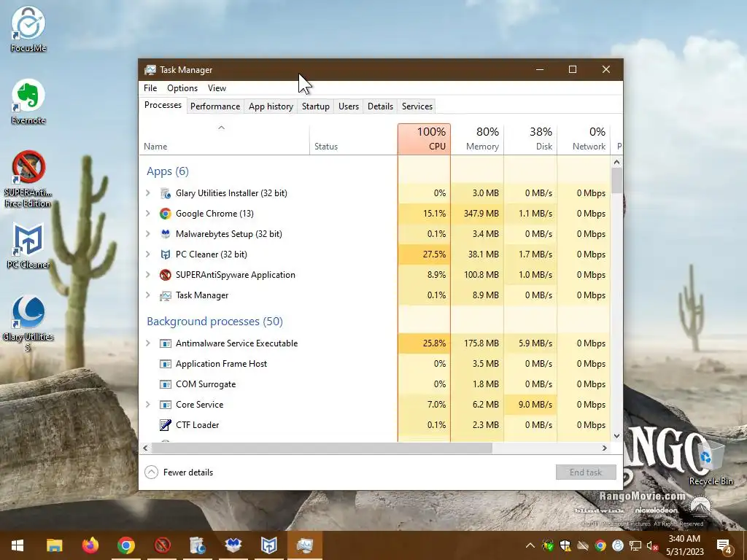The image size is (747, 560).
Task: Click the SUPERAntiSpyware Application process icon
Action: (x=166, y=275)
